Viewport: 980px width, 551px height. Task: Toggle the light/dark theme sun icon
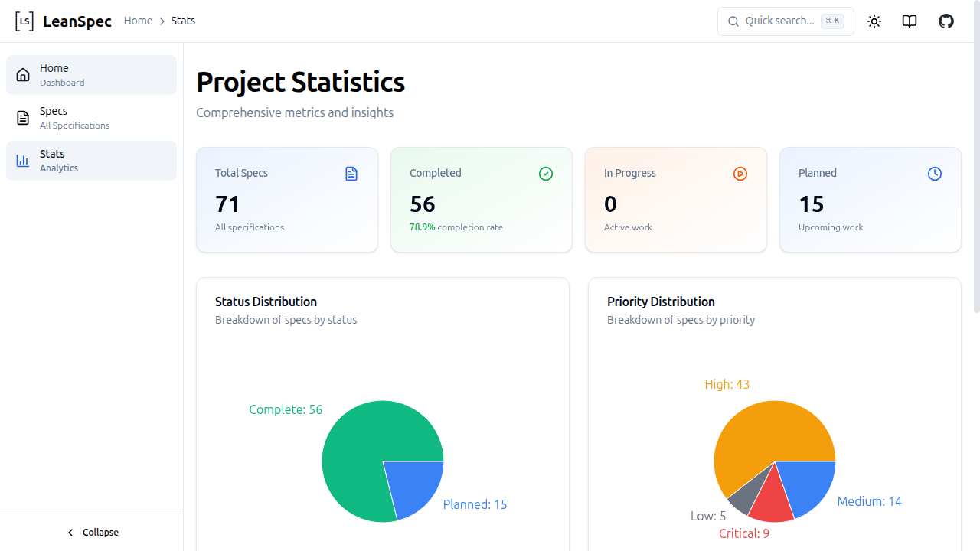pyautogui.click(x=874, y=21)
